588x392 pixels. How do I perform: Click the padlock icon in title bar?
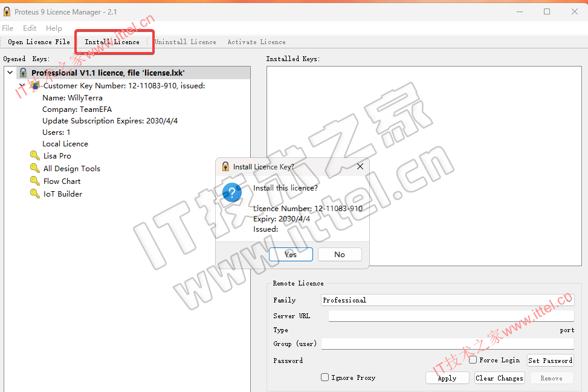point(7,11)
